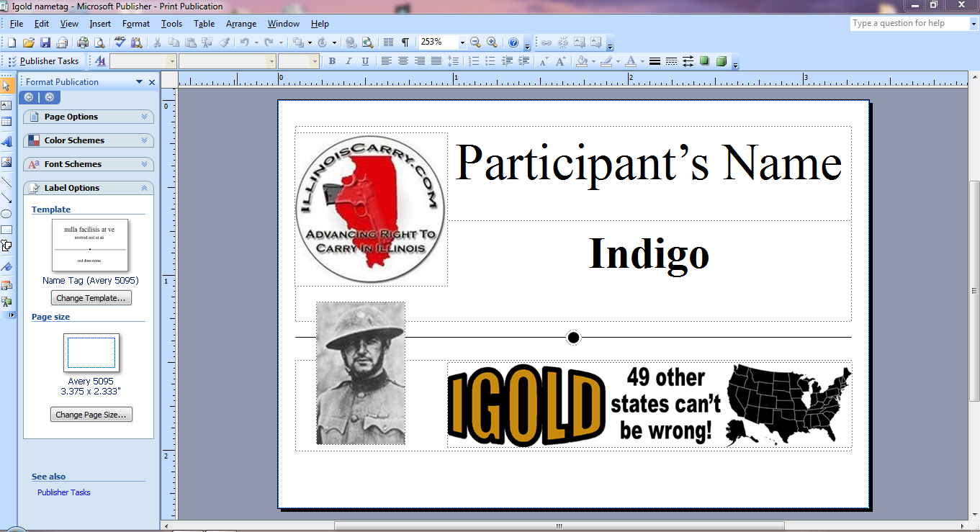Go back in the task pane
The image size is (980, 532).
click(29, 97)
